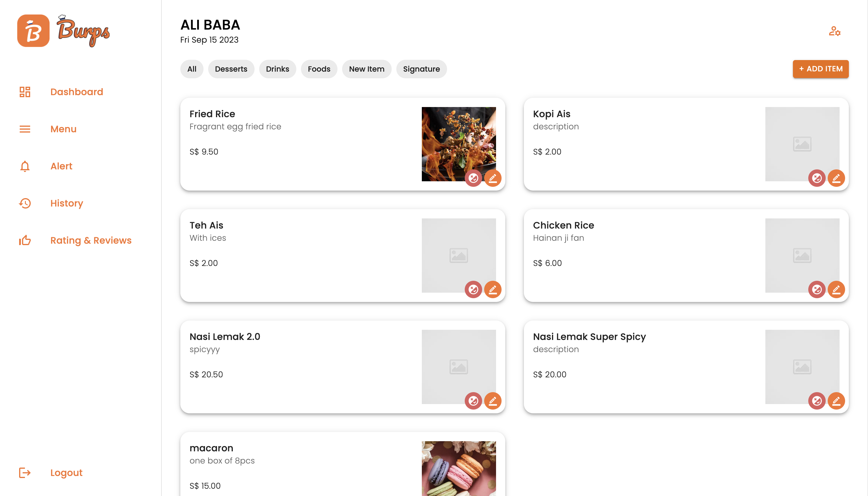The width and height of the screenshot is (868, 496).
Task: Open Rating & Reviews thumbs-up icon
Action: [25, 240]
